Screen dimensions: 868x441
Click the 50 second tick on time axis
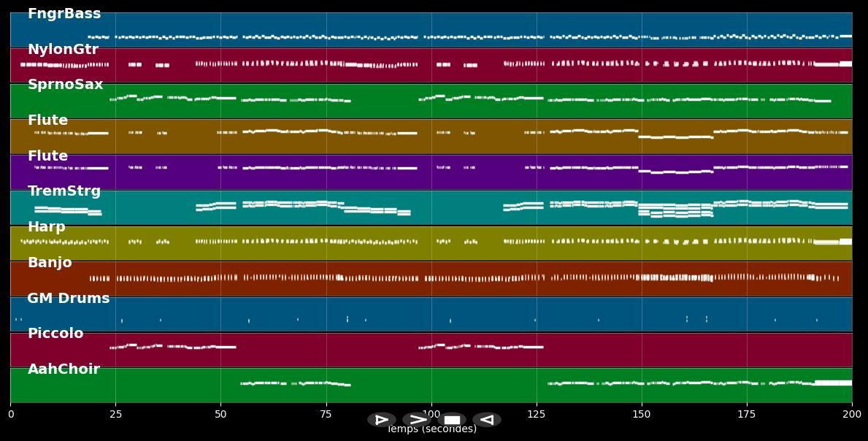220,415
